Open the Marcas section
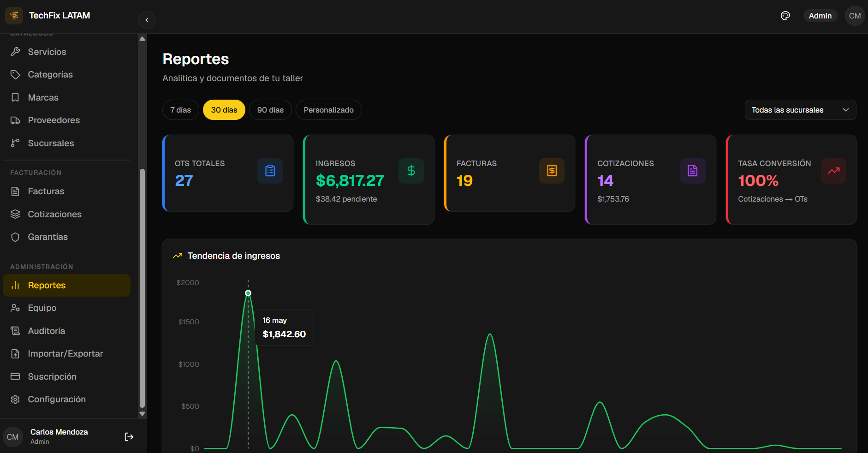This screenshot has height=453, width=868. pyautogui.click(x=66, y=97)
